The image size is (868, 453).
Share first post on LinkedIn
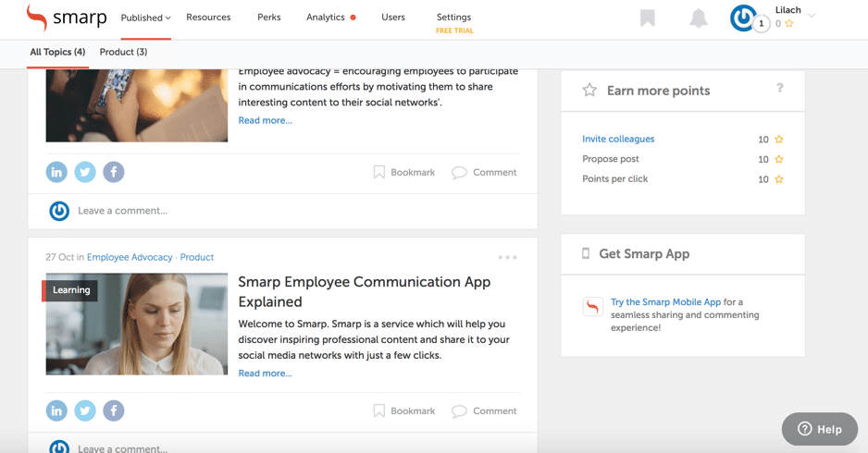56,172
